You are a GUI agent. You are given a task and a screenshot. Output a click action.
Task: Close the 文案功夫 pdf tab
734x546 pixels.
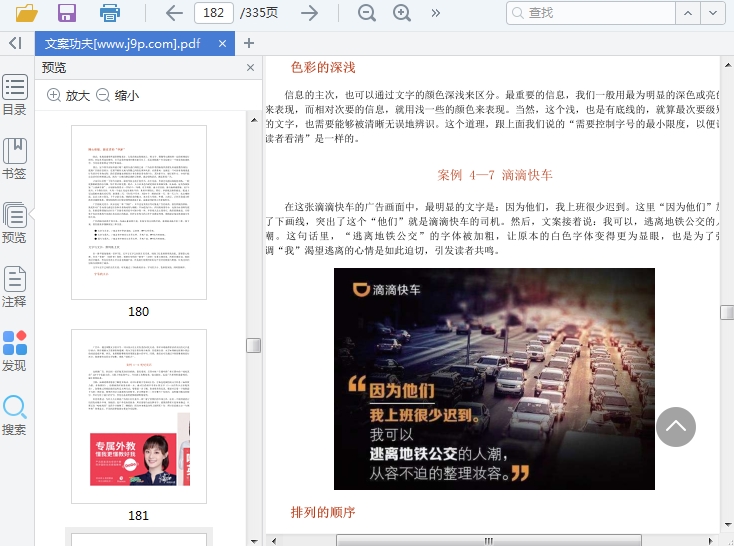point(222,44)
